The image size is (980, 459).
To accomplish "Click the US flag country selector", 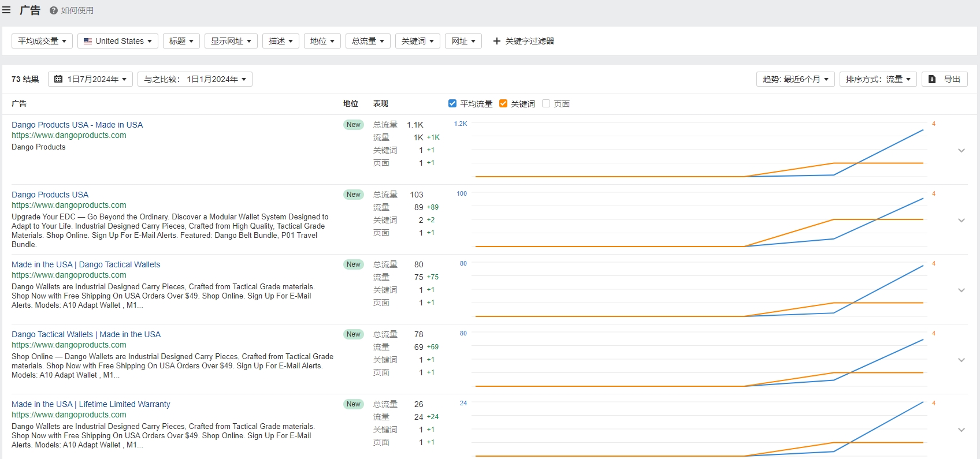I will click(118, 41).
